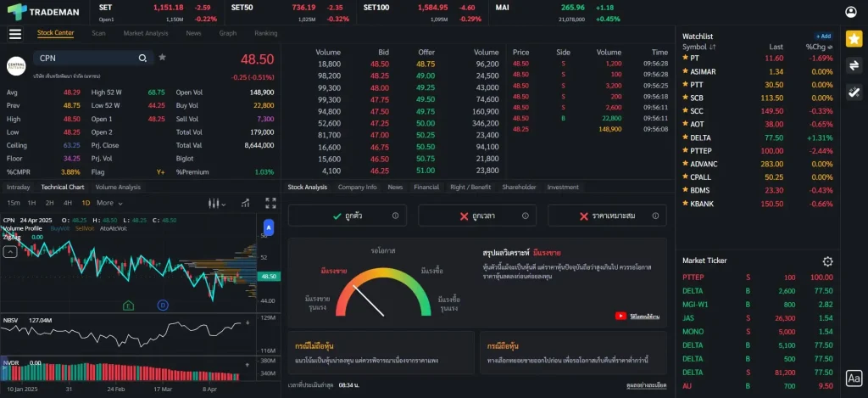Sort watchlist by Symbol column arrows
This screenshot has height=398, width=868.
click(712, 48)
